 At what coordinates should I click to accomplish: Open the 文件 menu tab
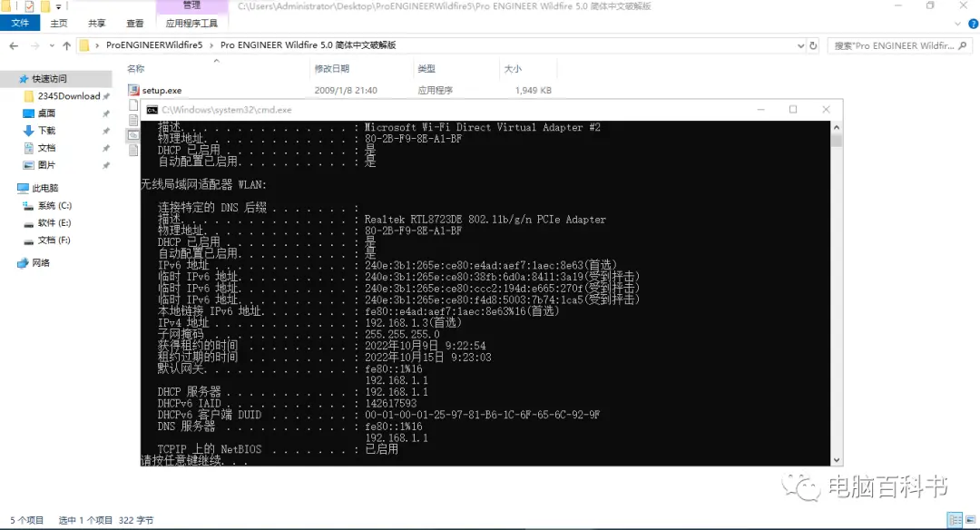point(20,23)
